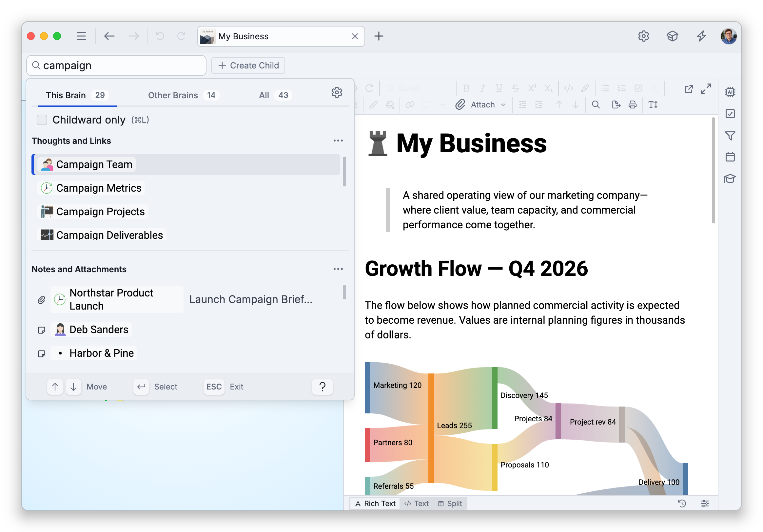Click the Create Child button
Viewport: 763px width, 532px height.
click(x=248, y=66)
